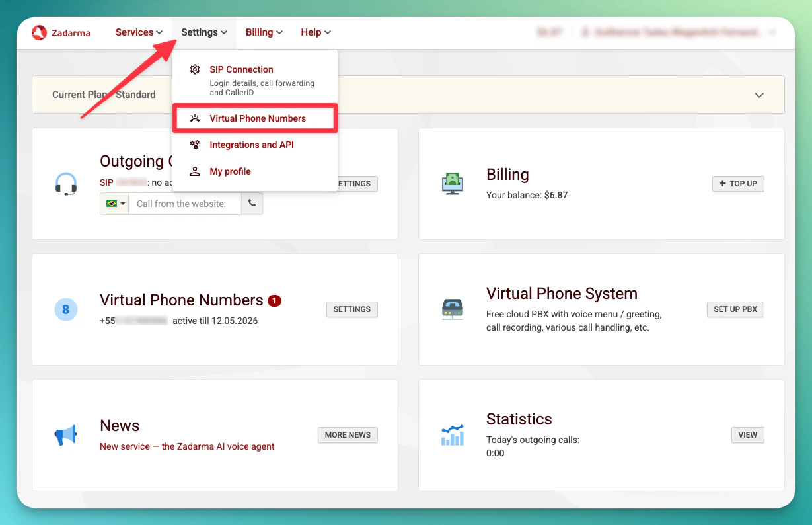Click the My profile person icon
The image size is (812, 525).
[x=194, y=171]
